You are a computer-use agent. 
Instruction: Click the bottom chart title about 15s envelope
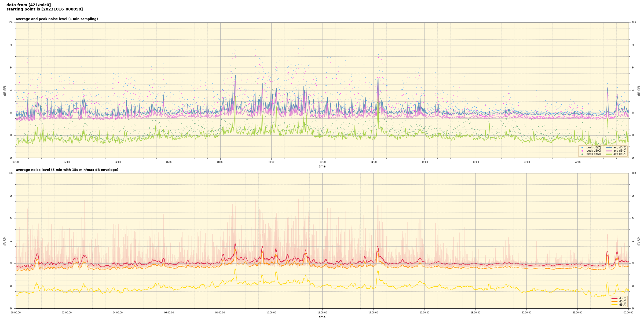tap(67, 170)
